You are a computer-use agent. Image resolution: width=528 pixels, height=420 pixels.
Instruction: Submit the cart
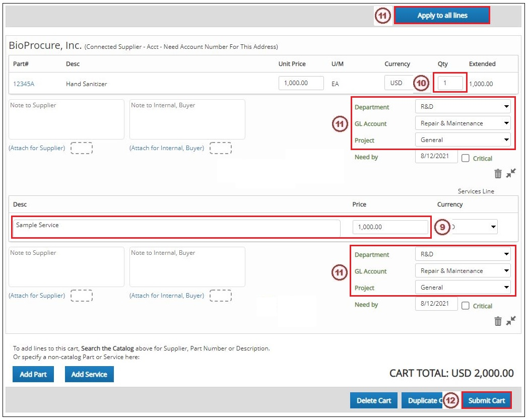click(x=486, y=400)
